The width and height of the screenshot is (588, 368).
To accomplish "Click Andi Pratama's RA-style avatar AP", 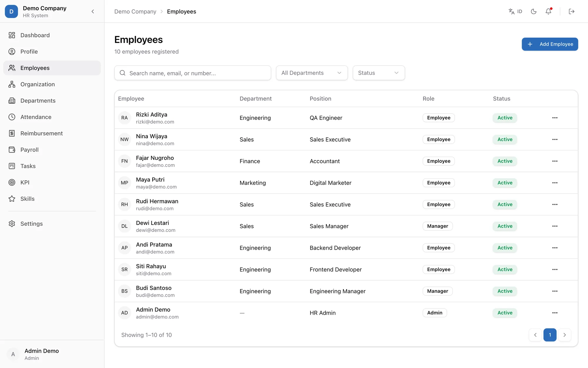I will [124, 248].
